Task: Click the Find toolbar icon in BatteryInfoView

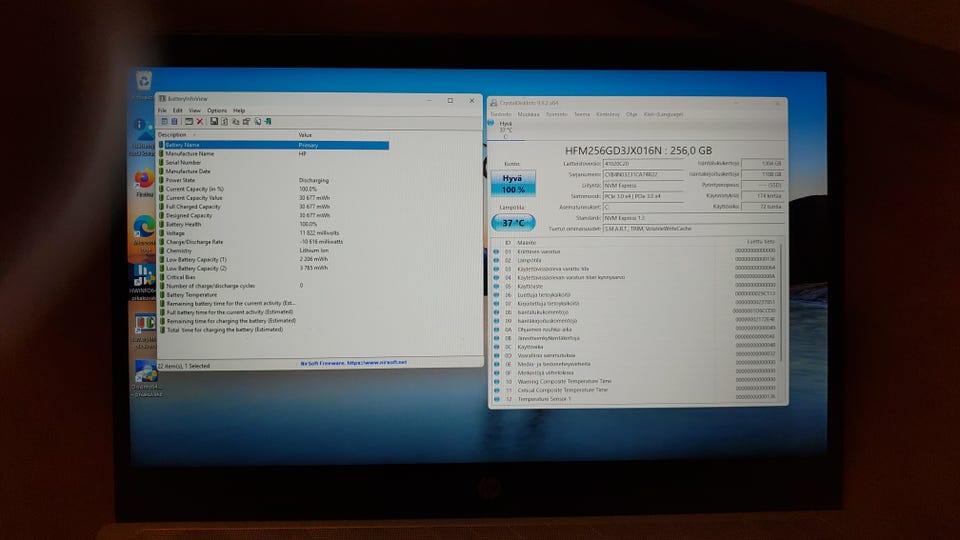Action: [257, 121]
